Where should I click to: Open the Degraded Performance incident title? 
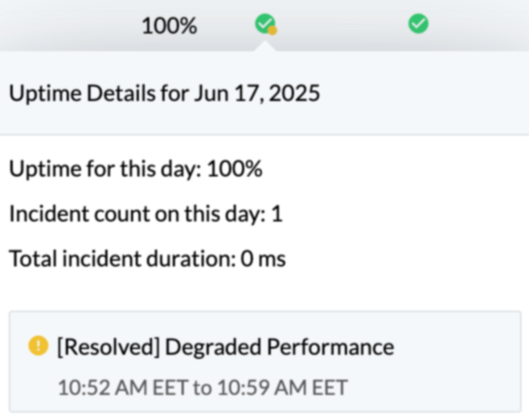225,347
